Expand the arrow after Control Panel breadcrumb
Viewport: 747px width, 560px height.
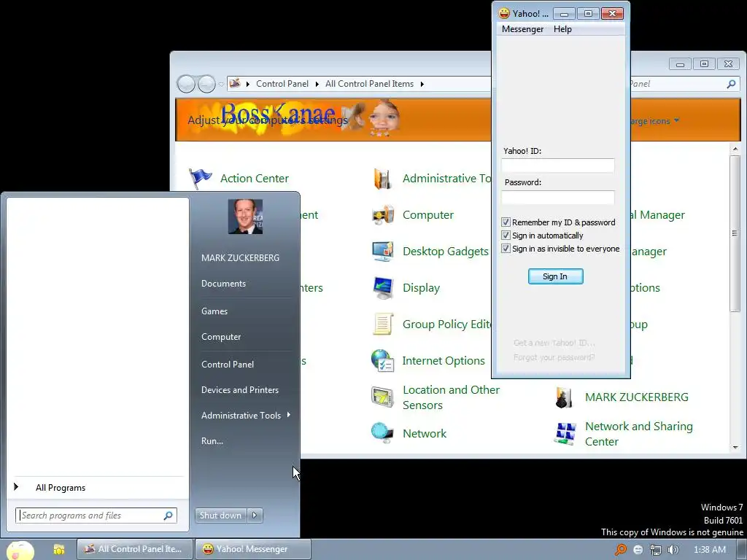[x=317, y=85]
